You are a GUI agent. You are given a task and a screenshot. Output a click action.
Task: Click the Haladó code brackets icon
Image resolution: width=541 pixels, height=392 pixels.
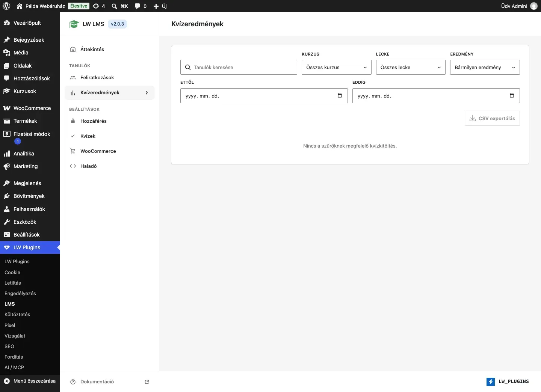pos(73,166)
